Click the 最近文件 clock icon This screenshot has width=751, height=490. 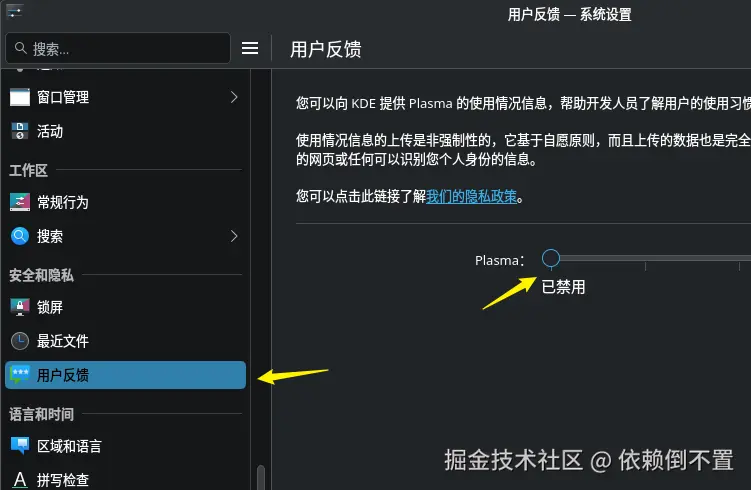coord(20,341)
